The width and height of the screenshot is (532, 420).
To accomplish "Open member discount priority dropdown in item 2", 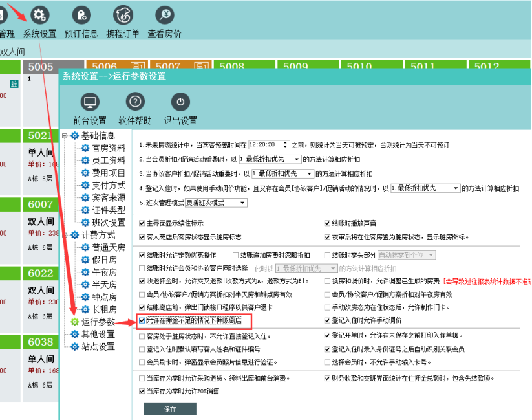I will pyautogui.click(x=270, y=159).
